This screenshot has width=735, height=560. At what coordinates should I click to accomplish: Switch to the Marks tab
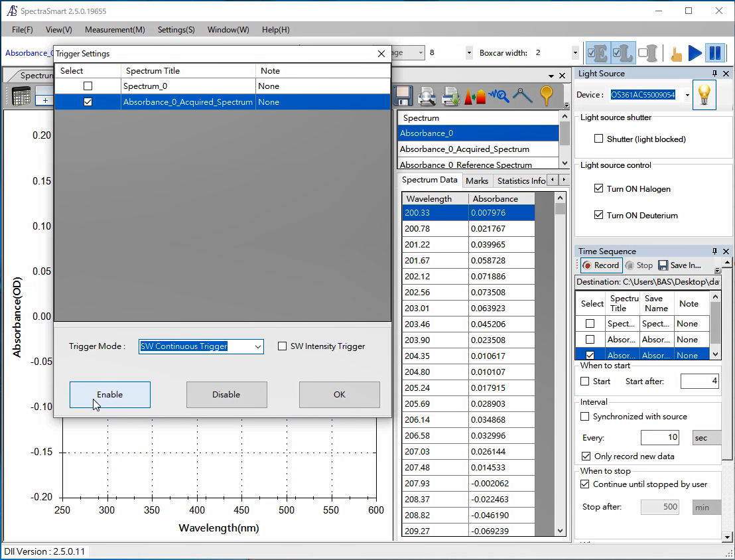pos(476,180)
